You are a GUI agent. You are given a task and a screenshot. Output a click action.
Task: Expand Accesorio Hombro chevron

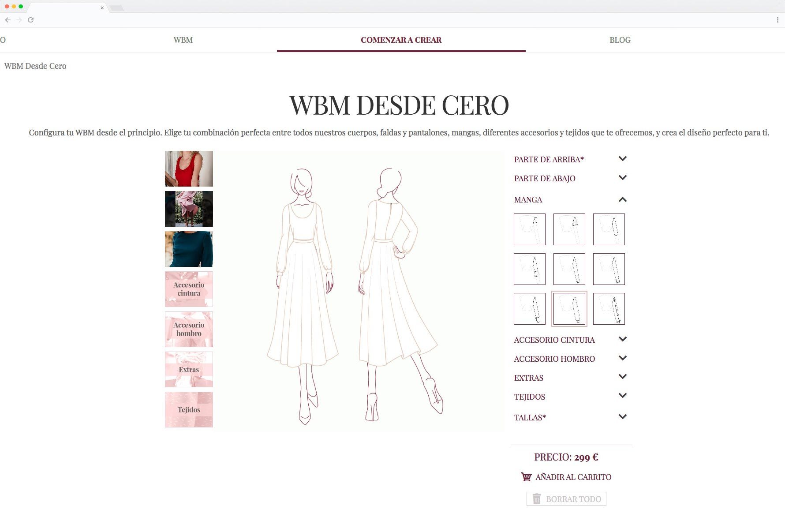point(623,358)
